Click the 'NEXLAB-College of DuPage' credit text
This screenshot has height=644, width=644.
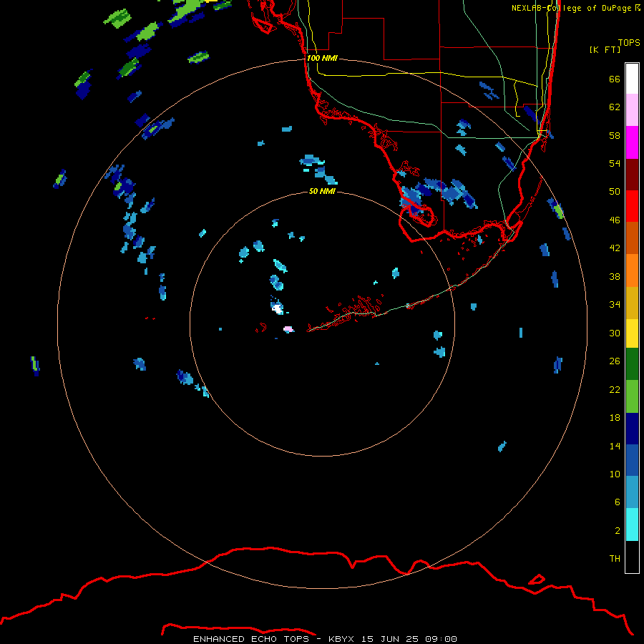[571, 8]
